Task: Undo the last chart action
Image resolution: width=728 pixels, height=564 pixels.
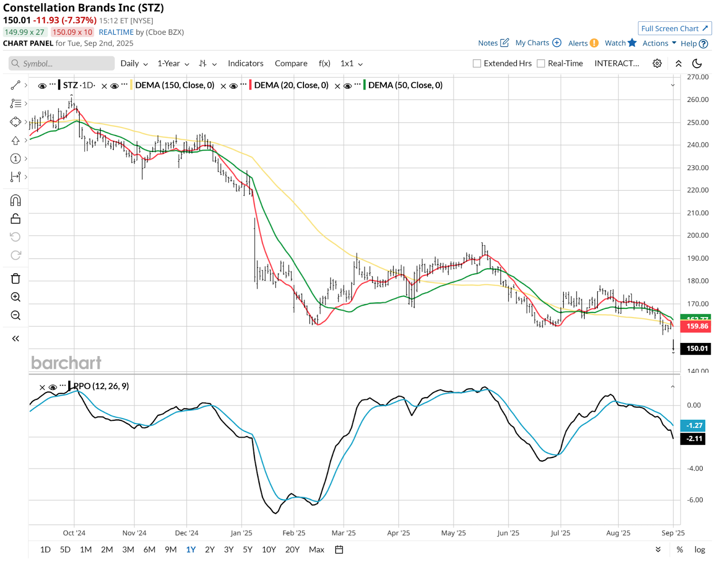Action: [15, 237]
